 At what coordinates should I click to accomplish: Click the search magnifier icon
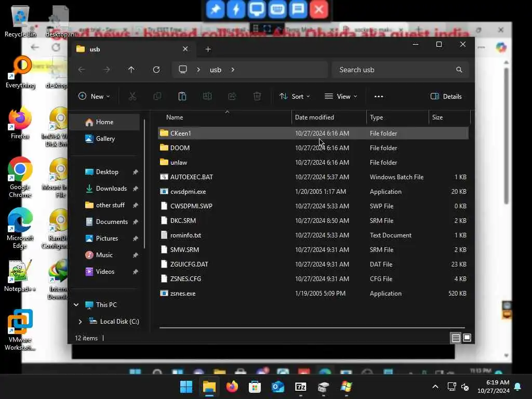point(459,70)
